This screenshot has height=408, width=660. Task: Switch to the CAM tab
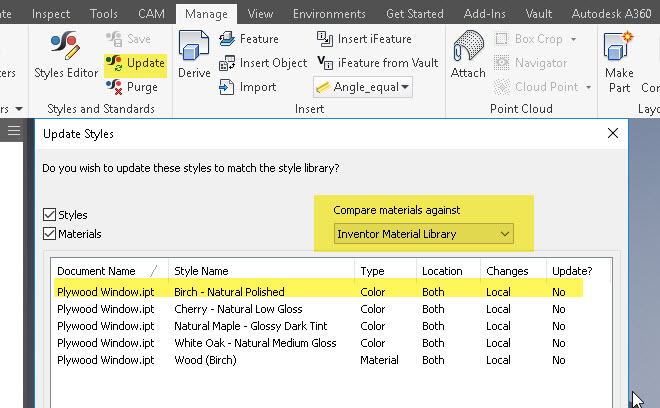click(x=152, y=14)
